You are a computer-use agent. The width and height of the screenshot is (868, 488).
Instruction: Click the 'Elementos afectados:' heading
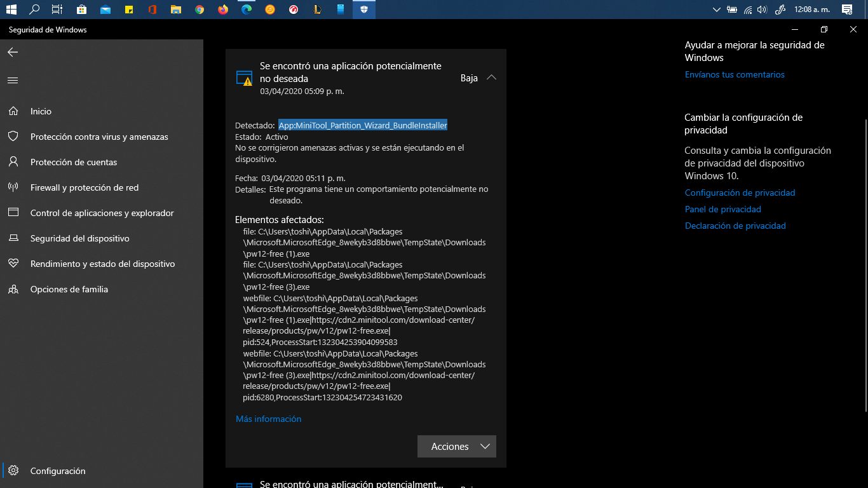[280, 220]
